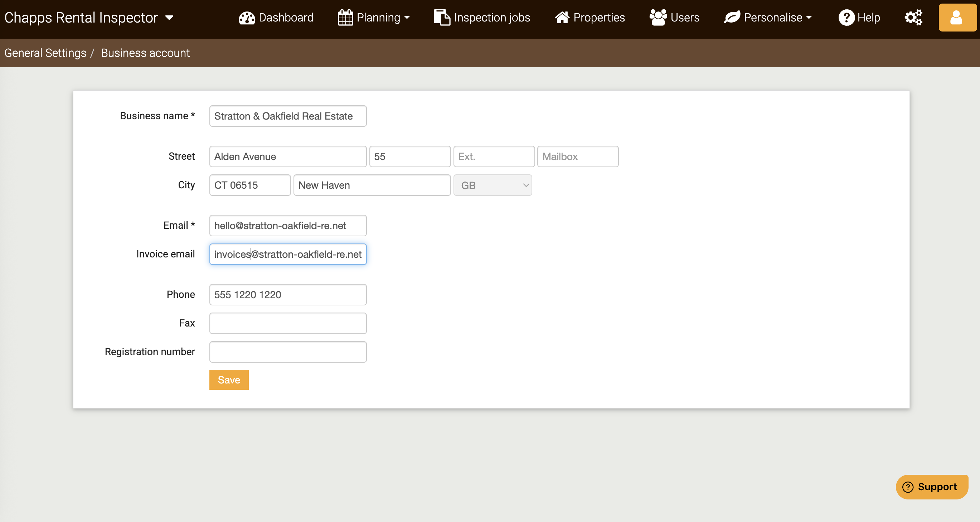
Task: Focus the Registration number field
Action: [288, 352]
